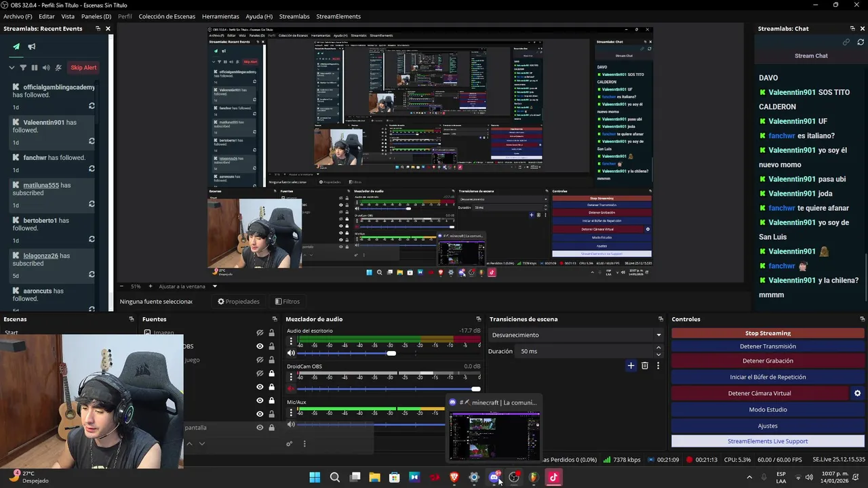Mute Audio del escritorio speaker
The image size is (868, 488).
(291, 353)
